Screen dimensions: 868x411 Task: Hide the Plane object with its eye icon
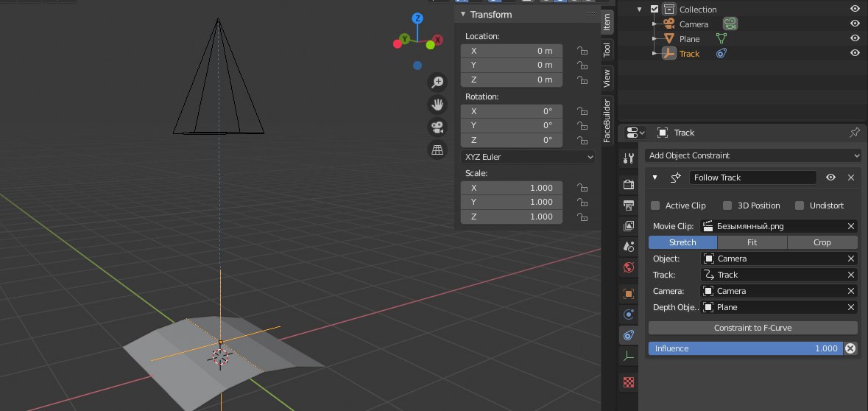coord(855,38)
